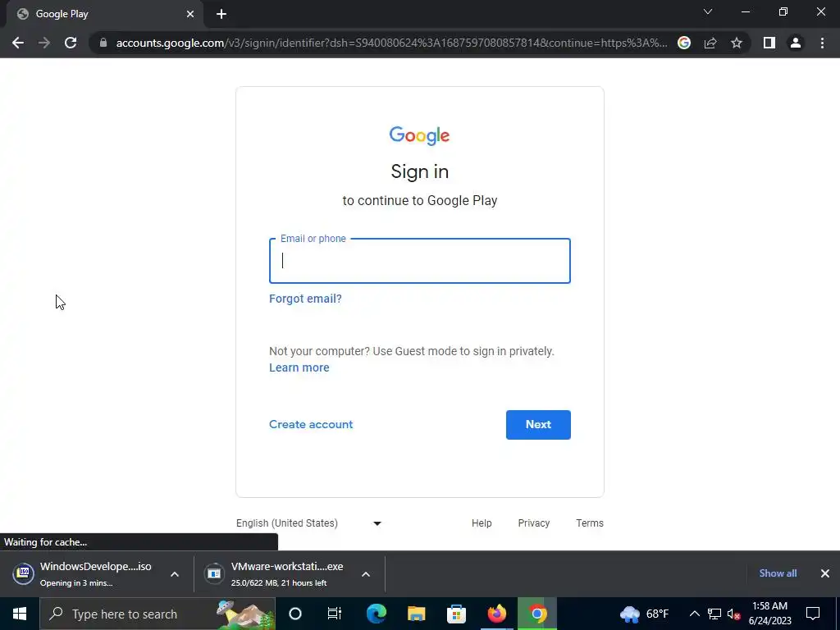The image size is (840, 630).
Task: Click the Forgot email? link
Action: point(305,299)
